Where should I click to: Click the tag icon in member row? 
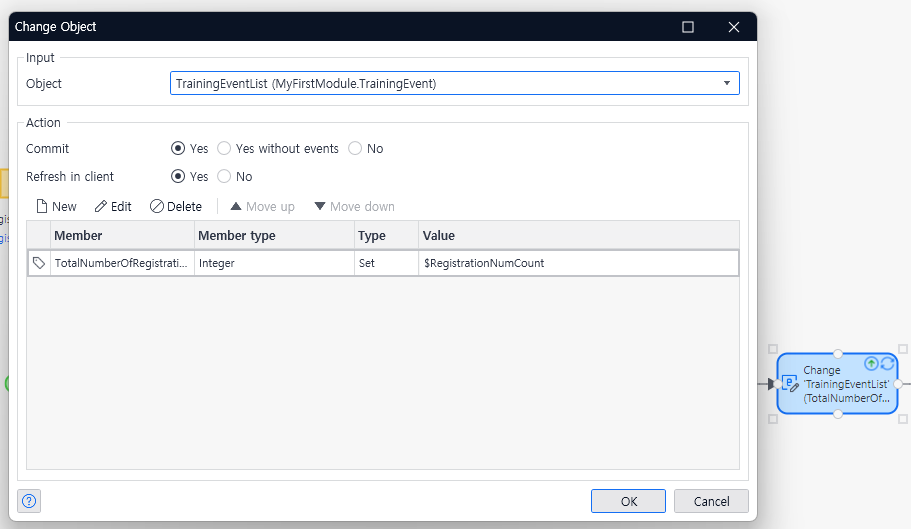click(39, 263)
